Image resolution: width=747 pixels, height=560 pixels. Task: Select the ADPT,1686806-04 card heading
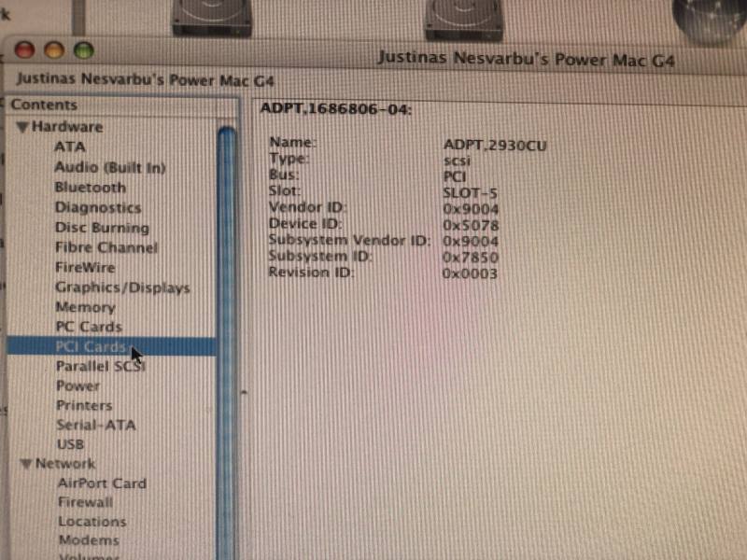(336, 109)
